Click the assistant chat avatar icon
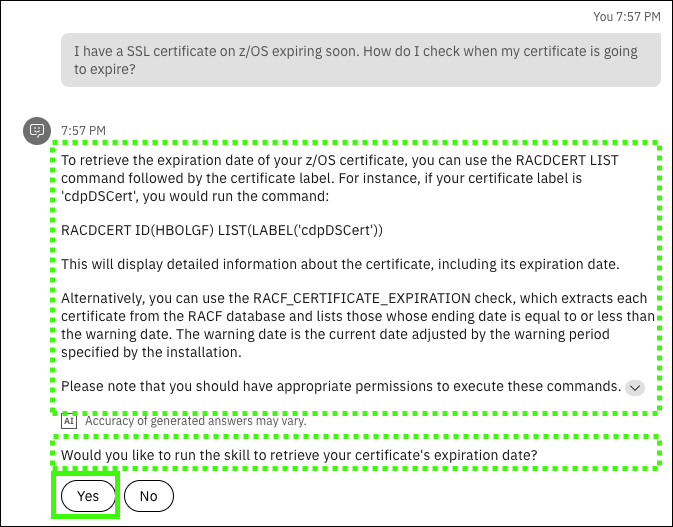Viewport: 673px width, 527px height. pyautogui.click(x=37, y=130)
